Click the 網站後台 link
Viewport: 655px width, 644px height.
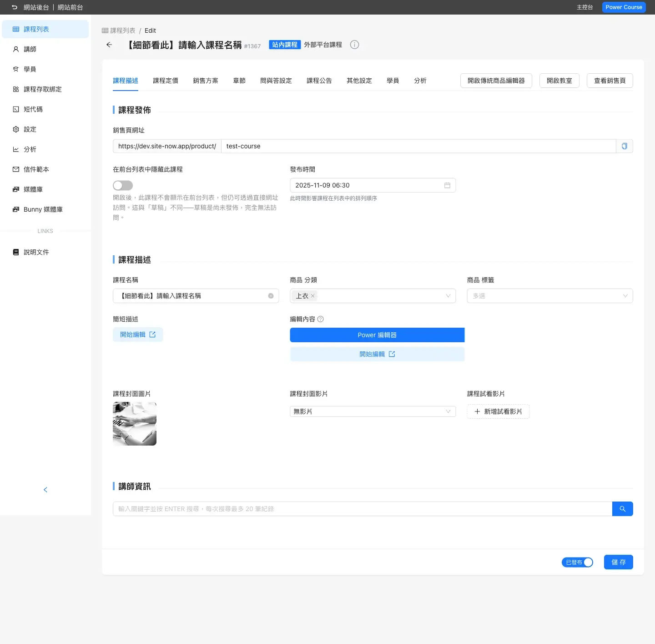click(36, 7)
